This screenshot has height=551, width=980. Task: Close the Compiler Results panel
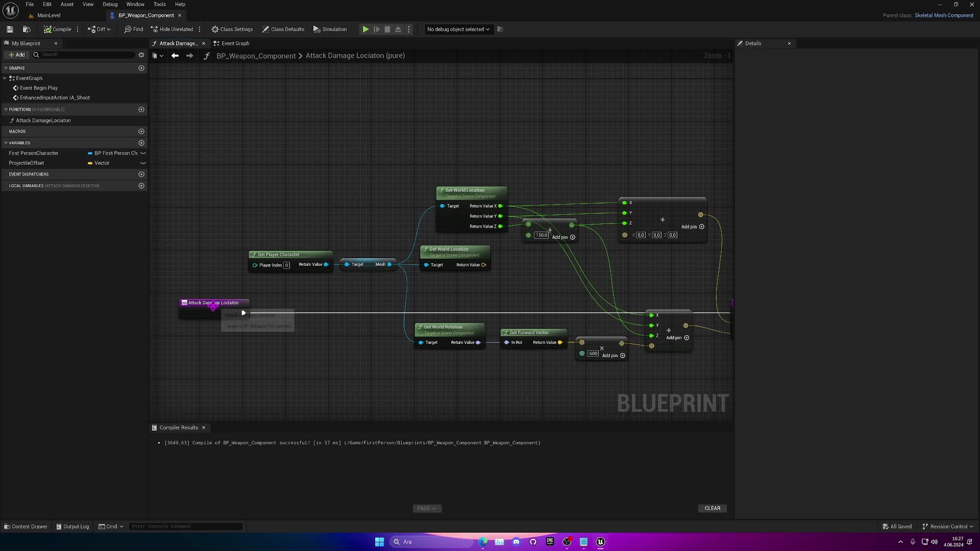coord(204,428)
